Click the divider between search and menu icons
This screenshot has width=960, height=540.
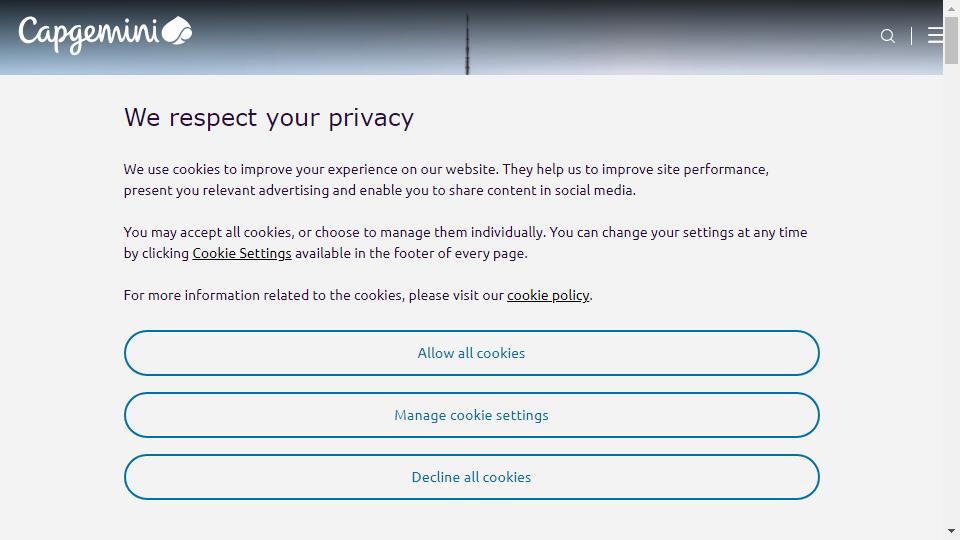point(912,36)
